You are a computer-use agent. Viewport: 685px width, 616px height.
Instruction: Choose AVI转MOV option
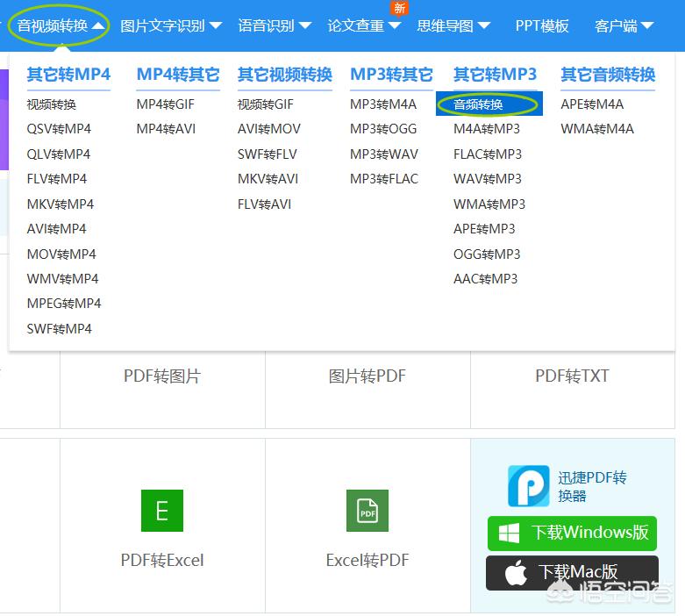click(269, 129)
